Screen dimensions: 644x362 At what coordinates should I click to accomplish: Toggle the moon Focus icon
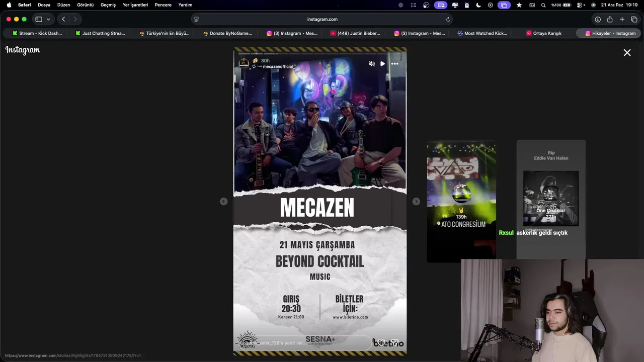(x=478, y=5)
